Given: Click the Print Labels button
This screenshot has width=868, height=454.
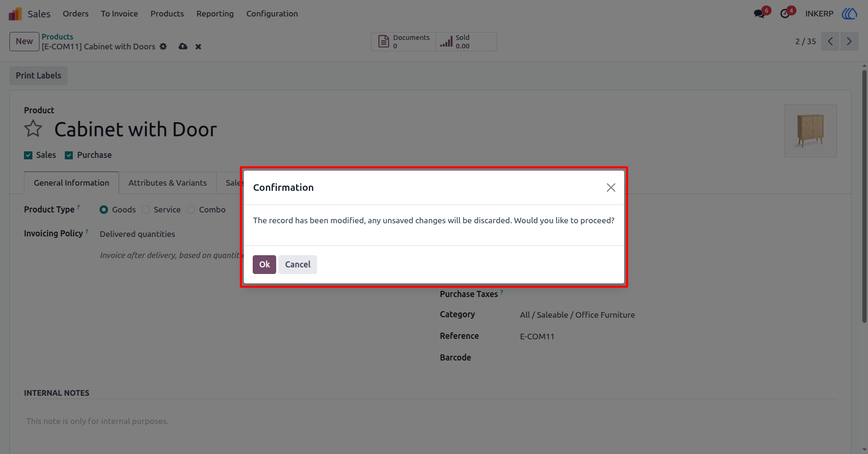Looking at the screenshot, I should 39,76.
